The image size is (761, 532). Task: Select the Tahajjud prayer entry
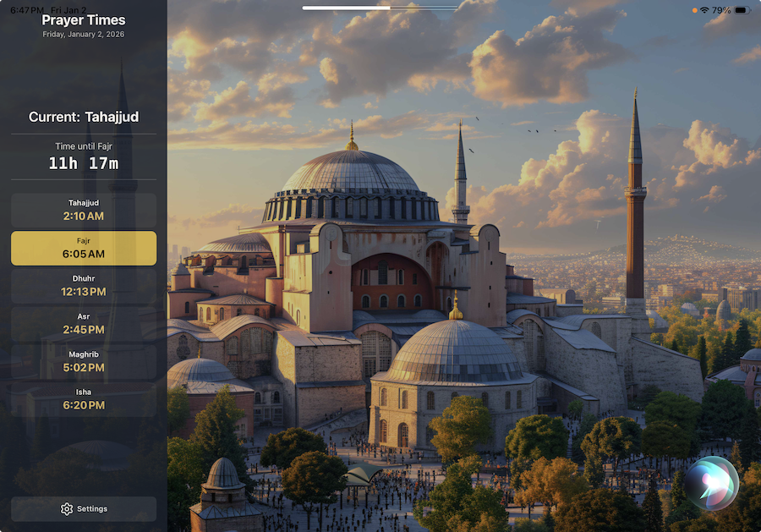(82, 209)
